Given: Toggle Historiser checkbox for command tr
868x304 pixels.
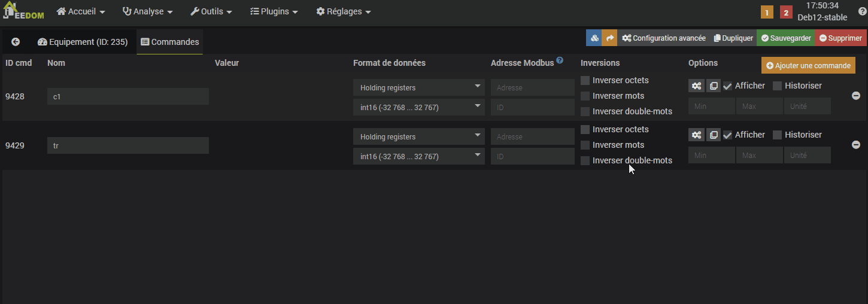Looking at the screenshot, I should pos(777,135).
